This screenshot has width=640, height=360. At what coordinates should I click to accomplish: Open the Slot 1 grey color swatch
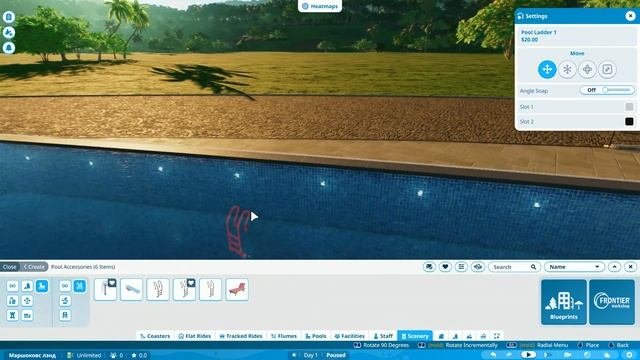coord(629,107)
